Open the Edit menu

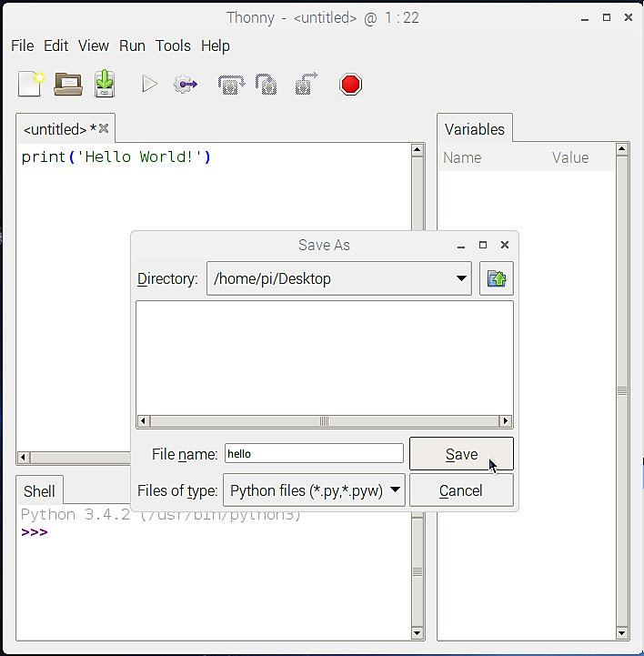pyautogui.click(x=55, y=45)
